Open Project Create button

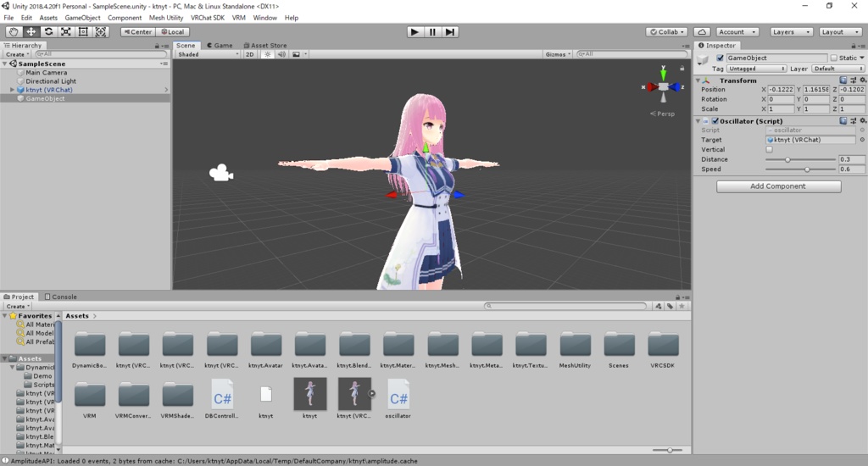tap(17, 306)
